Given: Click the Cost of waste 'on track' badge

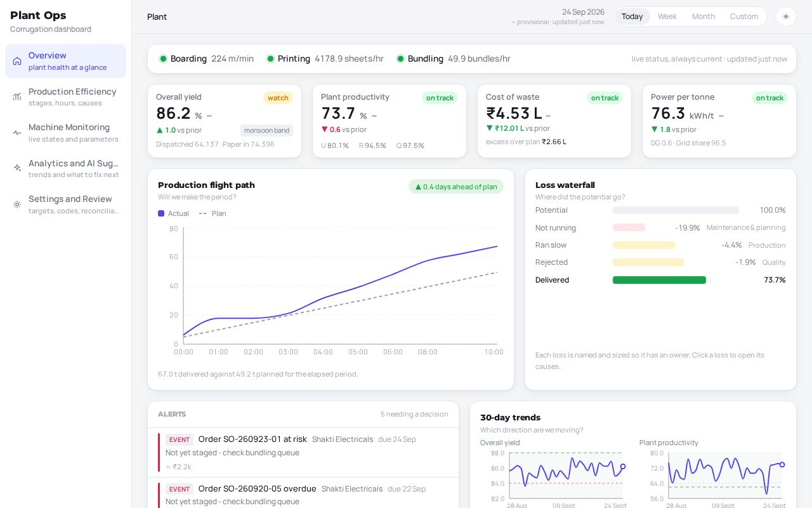Looking at the screenshot, I should pos(605,98).
